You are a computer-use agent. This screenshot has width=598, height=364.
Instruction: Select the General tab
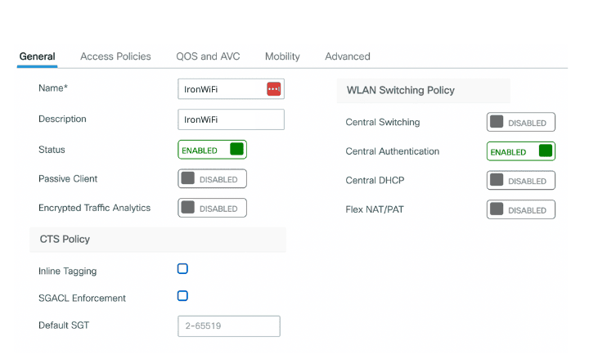[x=37, y=56]
